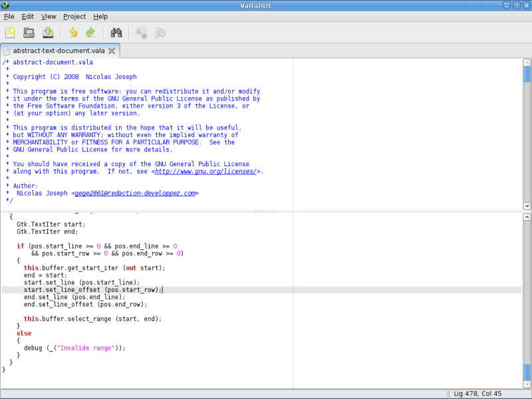532x399 pixels.
Task: Click the greyed-out gears Execute icon
Action: (x=160, y=33)
